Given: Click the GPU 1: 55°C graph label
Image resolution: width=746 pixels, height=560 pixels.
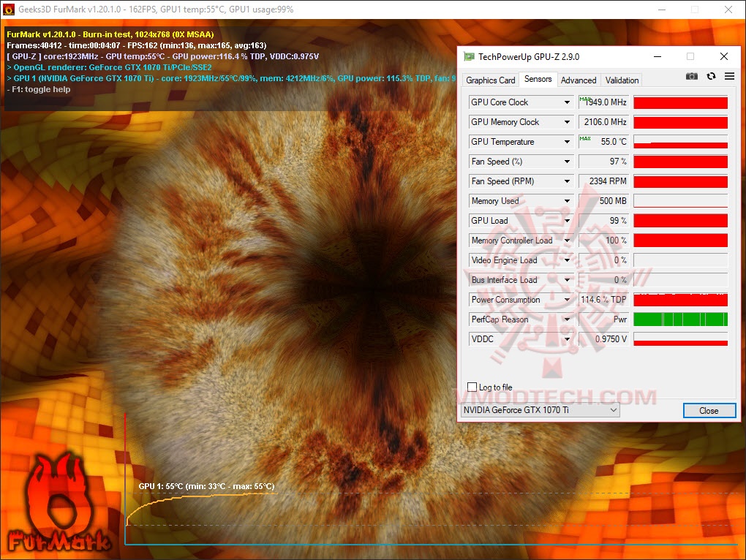Looking at the screenshot, I should click(206, 486).
